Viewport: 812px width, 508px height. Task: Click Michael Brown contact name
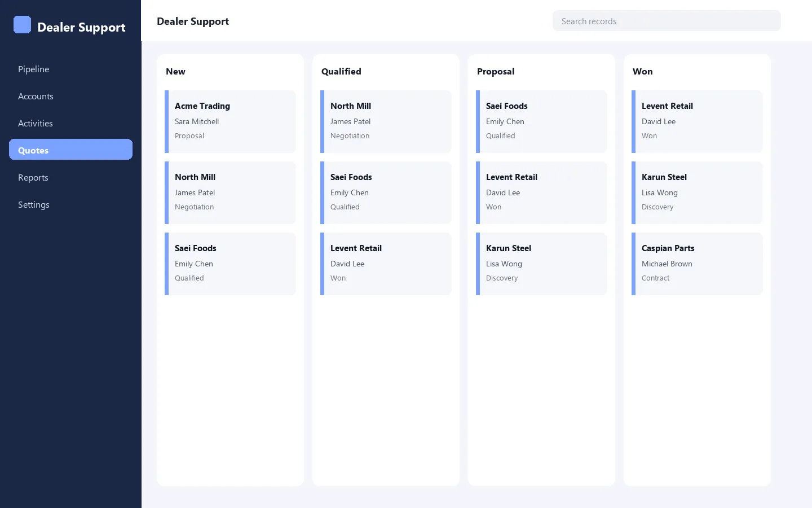[667, 264]
